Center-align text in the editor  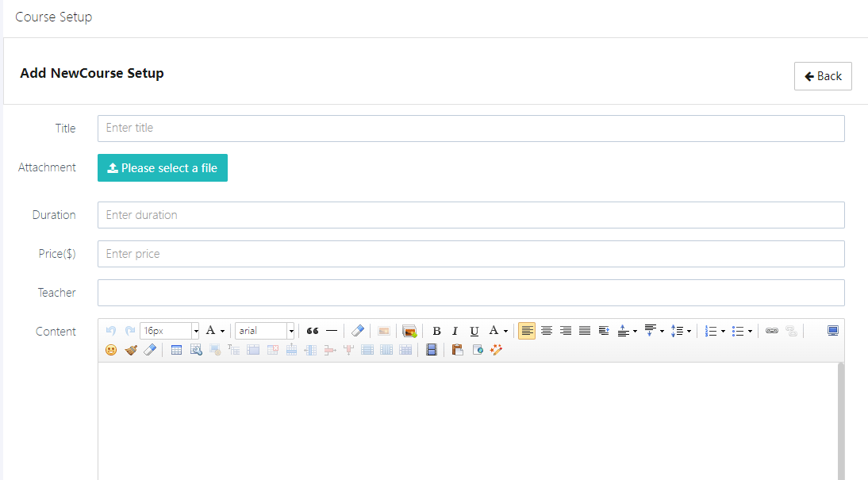point(547,331)
